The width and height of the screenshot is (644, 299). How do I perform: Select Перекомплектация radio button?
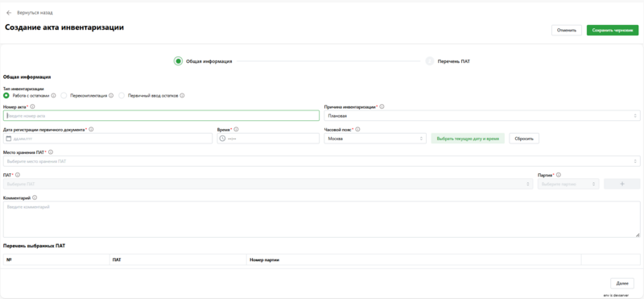64,95
